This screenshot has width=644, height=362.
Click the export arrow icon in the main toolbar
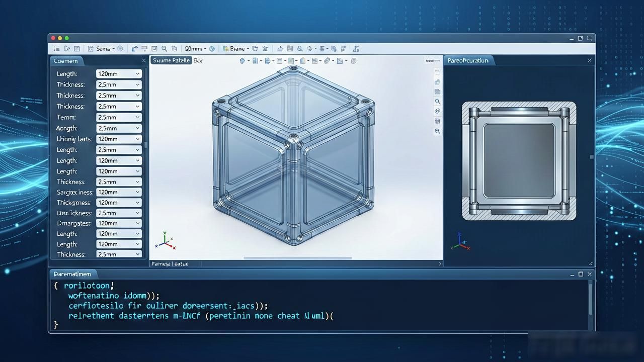point(134,49)
